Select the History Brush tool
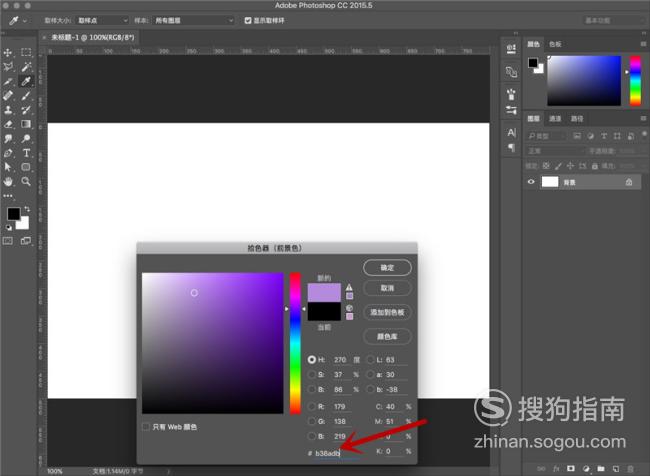Viewport: 650px width, 476px height. tap(26, 110)
